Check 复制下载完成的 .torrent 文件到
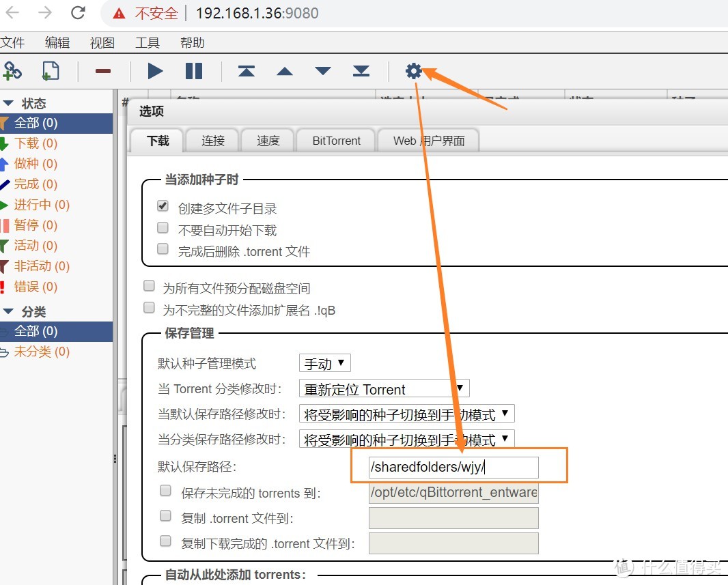This screenshot has width=728, height=585. pos(165,541)
